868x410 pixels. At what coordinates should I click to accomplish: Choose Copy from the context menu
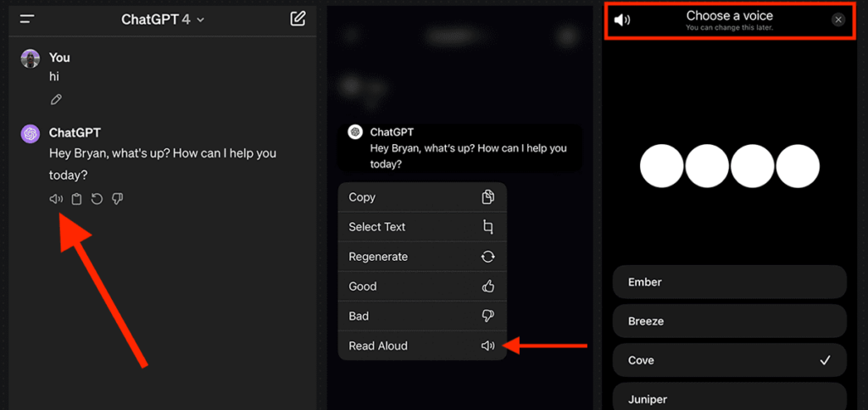pyautogui.click(x=422, y=197)
